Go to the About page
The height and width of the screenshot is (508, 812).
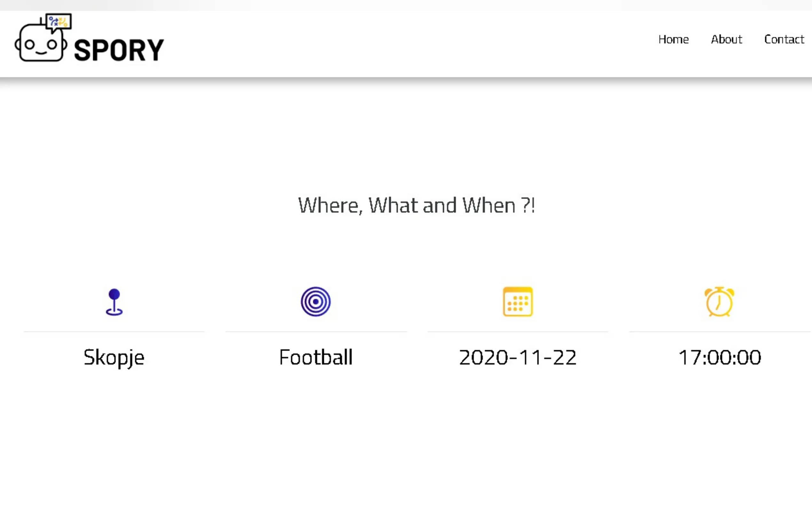[x=726, y=40]
